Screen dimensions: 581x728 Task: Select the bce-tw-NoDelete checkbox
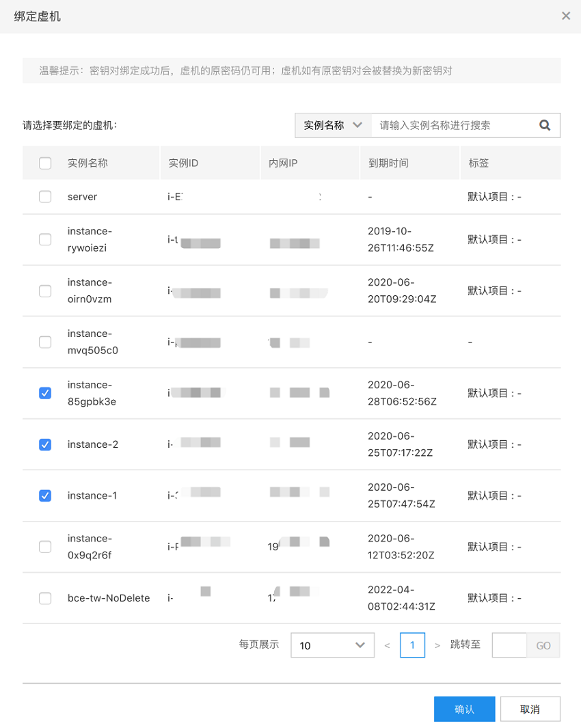click(45, 598)
